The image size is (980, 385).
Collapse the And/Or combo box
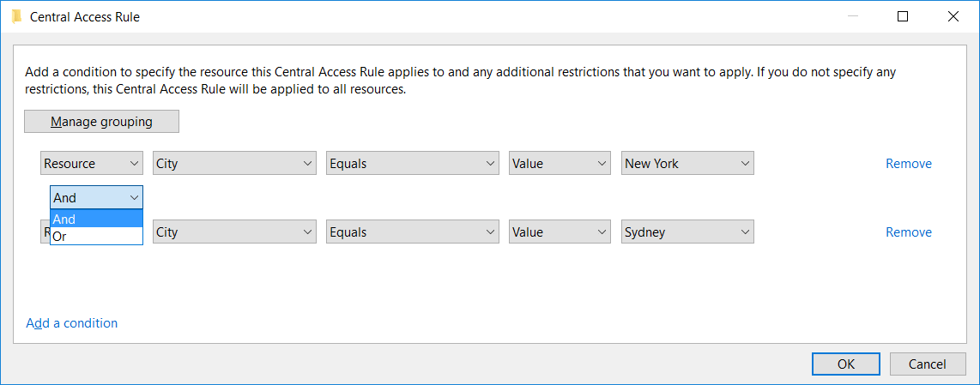[96, 197]
